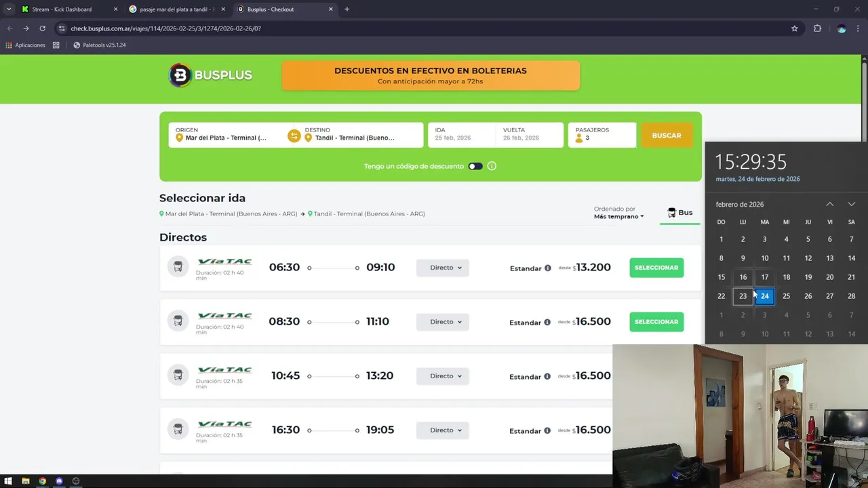
Task: Open the Destino Tandil field
Action: coord(361,134)
